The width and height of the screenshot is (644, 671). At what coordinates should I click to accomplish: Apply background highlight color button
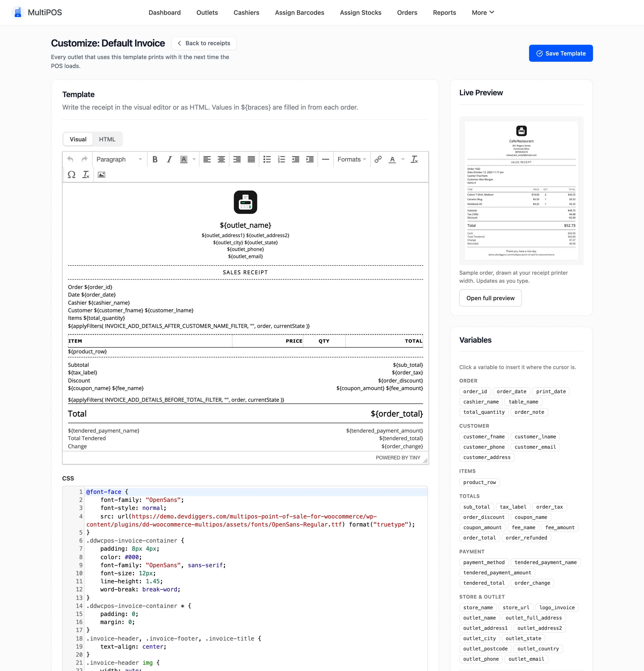[184, 159]
